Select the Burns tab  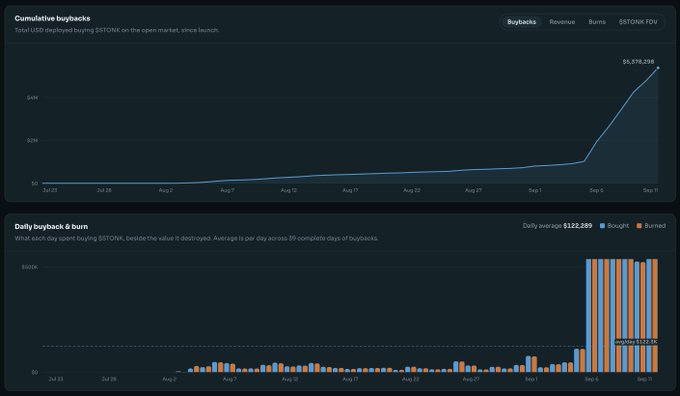click(597, 22)
